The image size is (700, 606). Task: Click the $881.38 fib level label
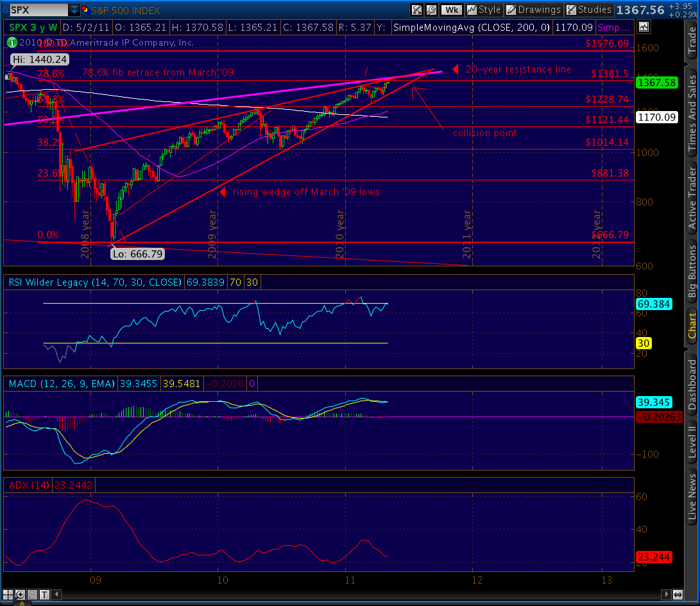pyautogui.click(x=610, y=173)
